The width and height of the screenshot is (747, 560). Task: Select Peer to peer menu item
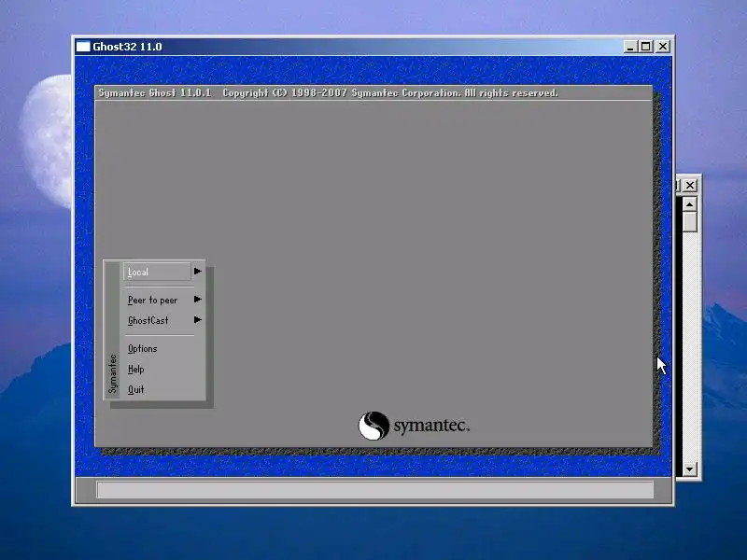pos(152,300)
